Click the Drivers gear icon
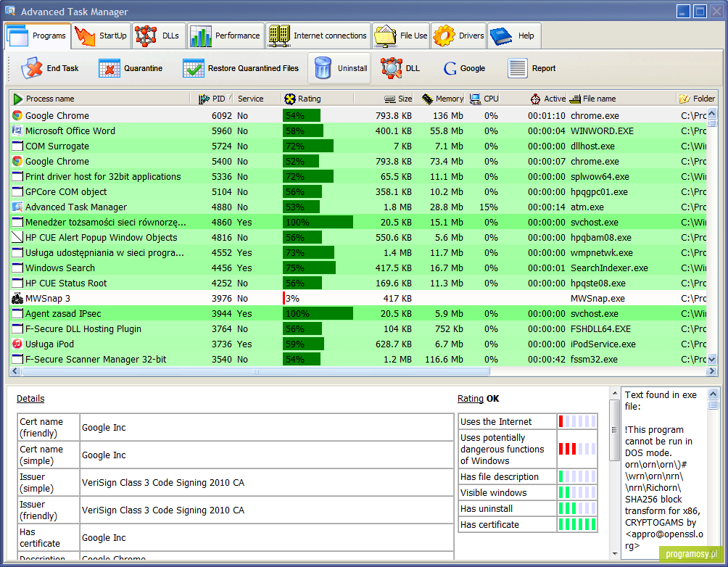728x567 pixels. tap(444, 36)
